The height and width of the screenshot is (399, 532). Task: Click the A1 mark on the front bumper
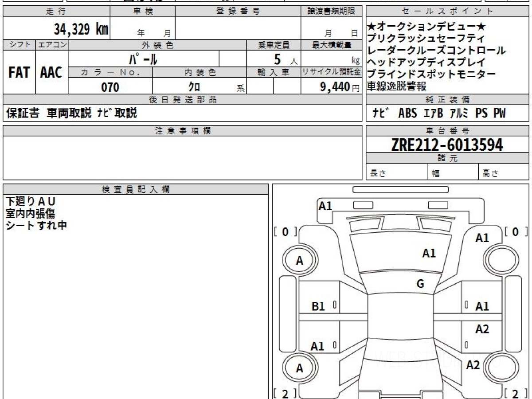pos(325,206)
